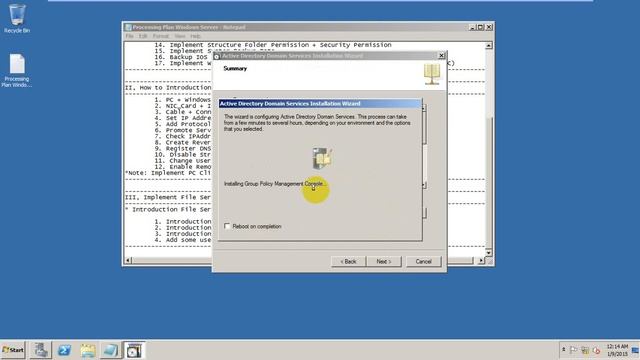Click the server installation icon in progress dialog
This screenshot has height=360, width=640.
322,158
